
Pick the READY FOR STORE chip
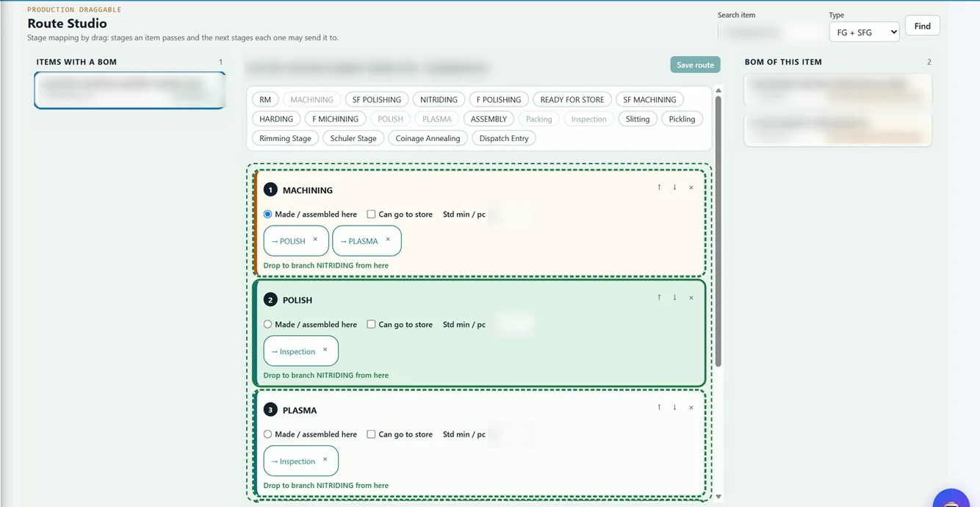pos(572,99)
